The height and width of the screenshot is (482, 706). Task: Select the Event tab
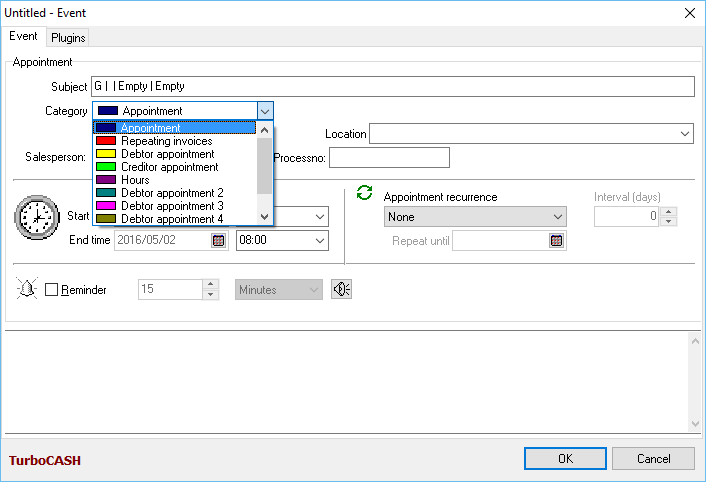click(x=23, y=37)
